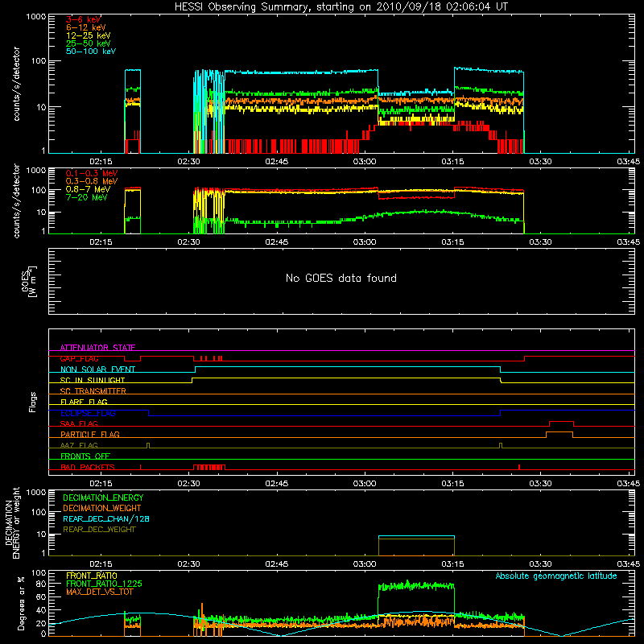Click the DECIMATION_WEIGHT legend label
This screenshot has height=644, width=644.
pyautogui.click(x=102, y=508)
